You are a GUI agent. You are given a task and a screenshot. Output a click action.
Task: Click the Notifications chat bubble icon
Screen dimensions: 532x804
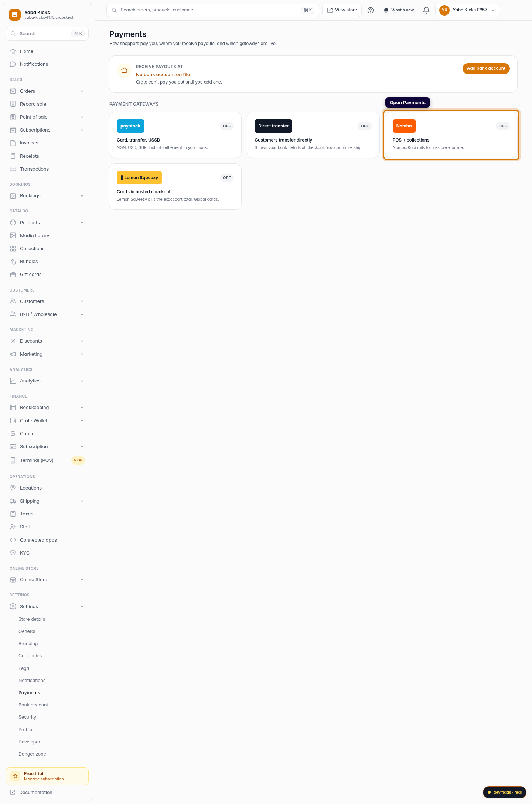(13, 64)
